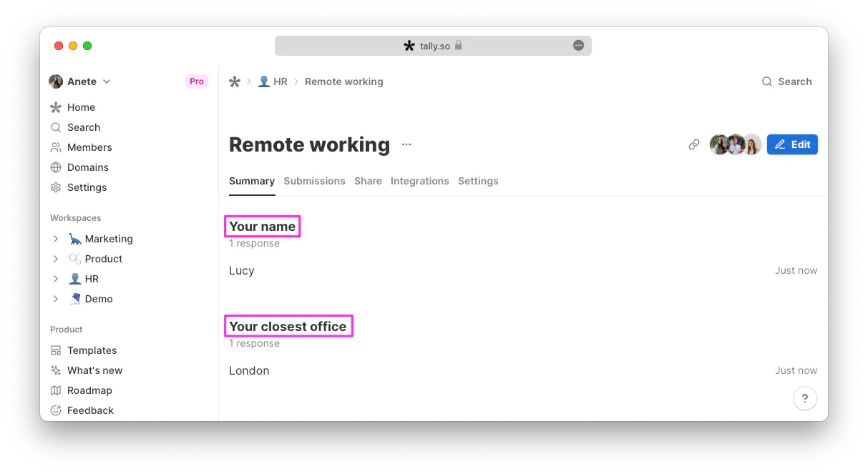
Task: Click the London response entry
Action: (249, 370)
